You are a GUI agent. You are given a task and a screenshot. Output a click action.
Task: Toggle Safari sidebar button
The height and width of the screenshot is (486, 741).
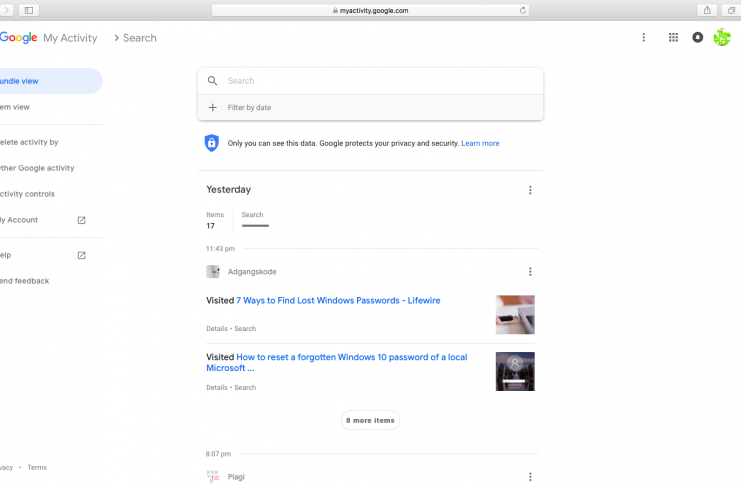coord(29,10)
